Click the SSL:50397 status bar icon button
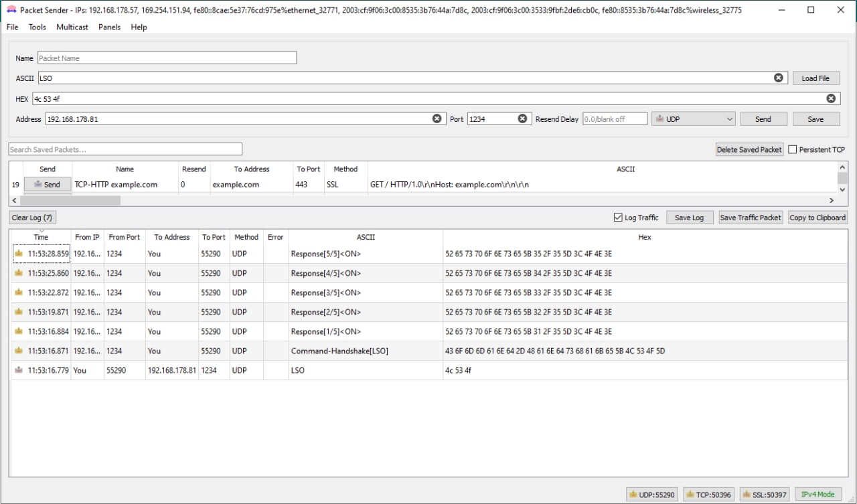 pyautogui.click(x=763, y=495)
